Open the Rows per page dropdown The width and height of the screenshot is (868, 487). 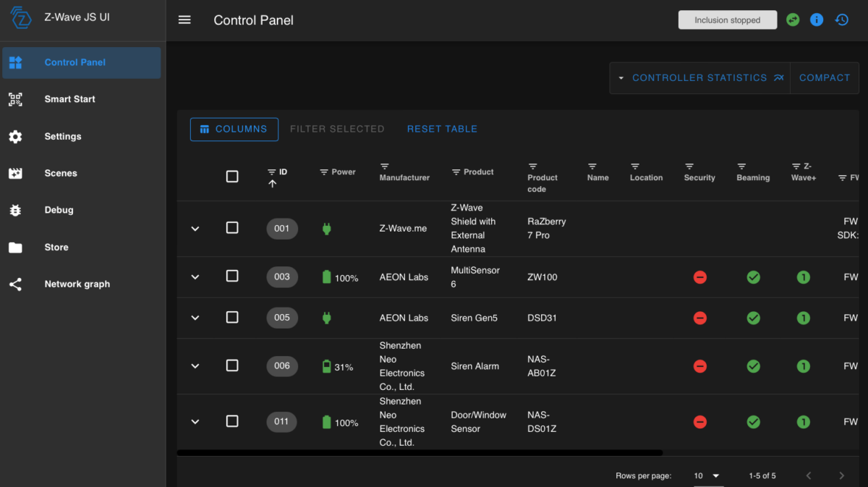pos(707,475)
